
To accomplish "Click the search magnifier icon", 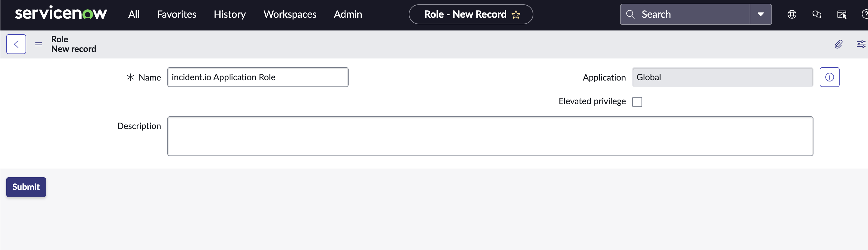I will [x=630, y=15].
